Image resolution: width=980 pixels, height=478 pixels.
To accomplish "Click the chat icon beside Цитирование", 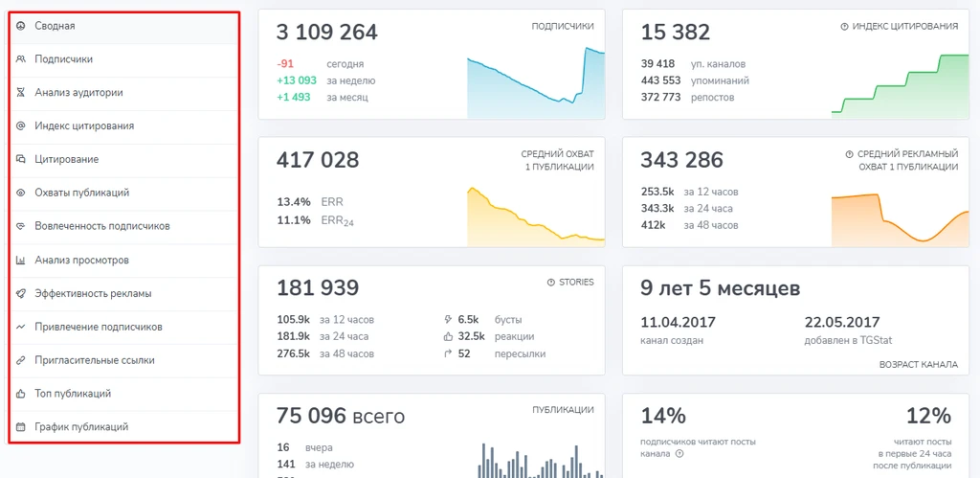I will [x=21, y=159].
